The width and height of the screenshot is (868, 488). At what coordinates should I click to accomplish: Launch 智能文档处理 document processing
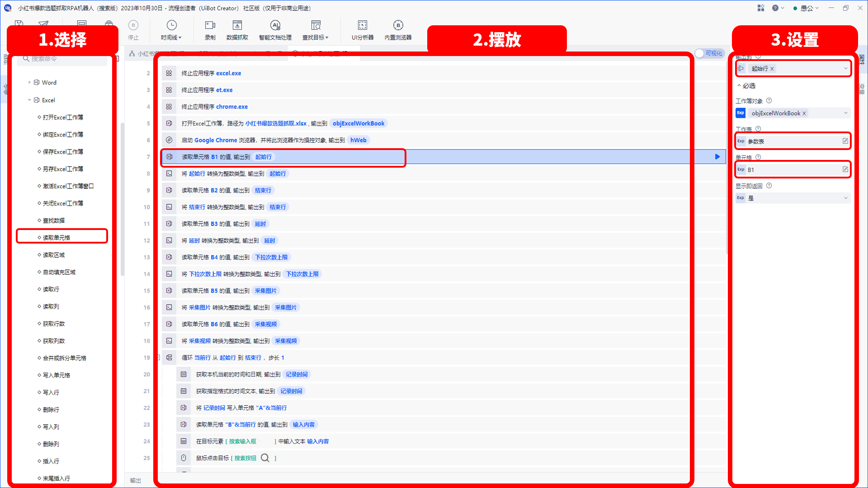tap(275, 30)
